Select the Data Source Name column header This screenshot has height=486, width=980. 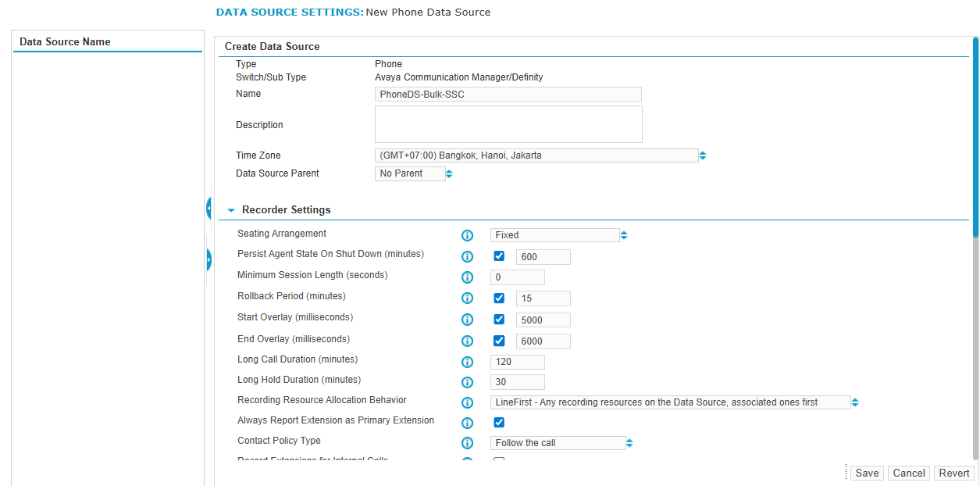[x=65, y=41]
